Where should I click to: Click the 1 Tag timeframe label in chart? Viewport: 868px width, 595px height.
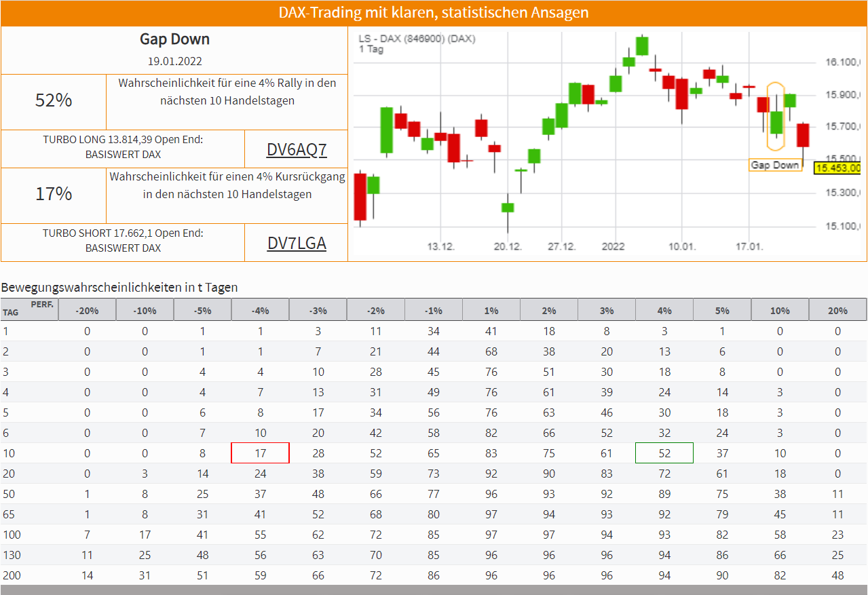tap(371, 49)
